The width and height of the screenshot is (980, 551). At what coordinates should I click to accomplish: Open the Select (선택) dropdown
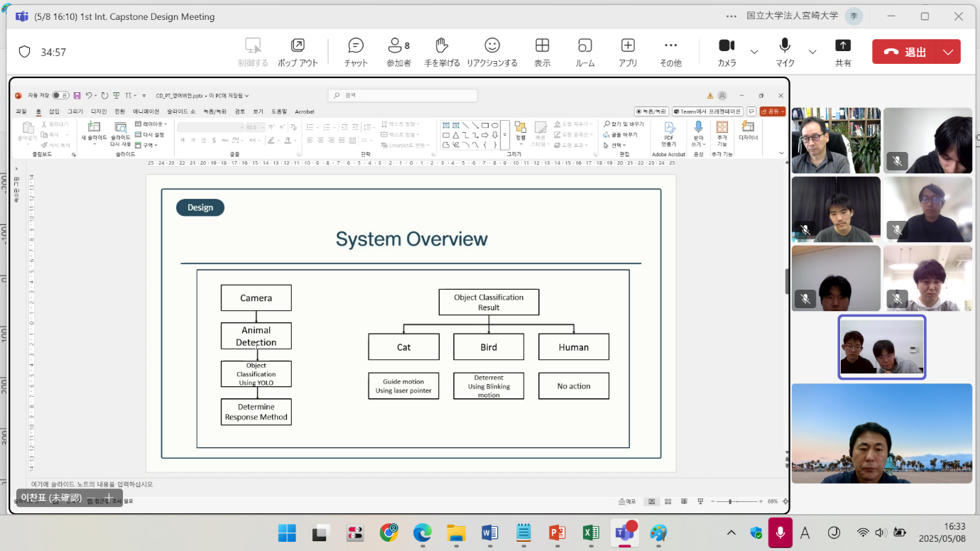coord(615,145)
